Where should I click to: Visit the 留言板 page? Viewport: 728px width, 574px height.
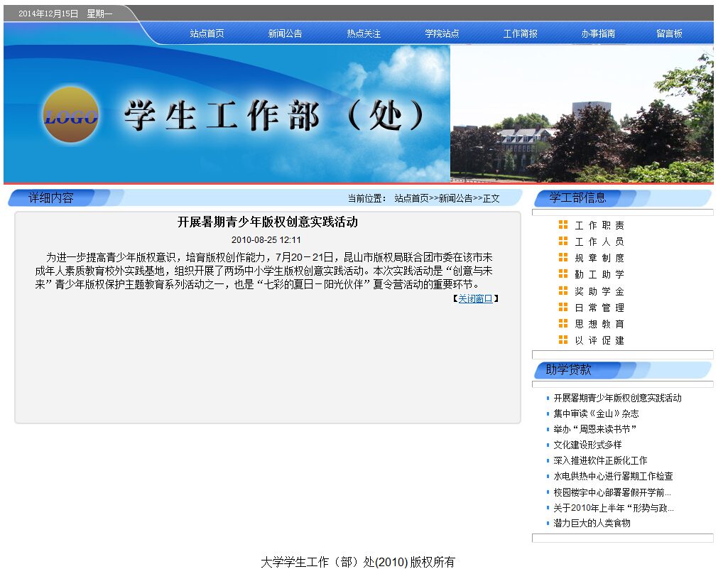pyautogui.click(x=670, y=33)
